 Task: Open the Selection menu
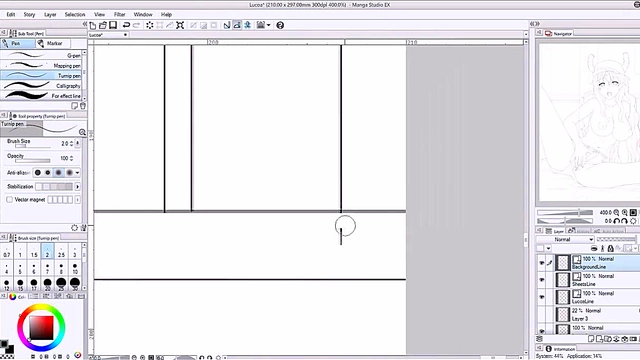point(75,14)
